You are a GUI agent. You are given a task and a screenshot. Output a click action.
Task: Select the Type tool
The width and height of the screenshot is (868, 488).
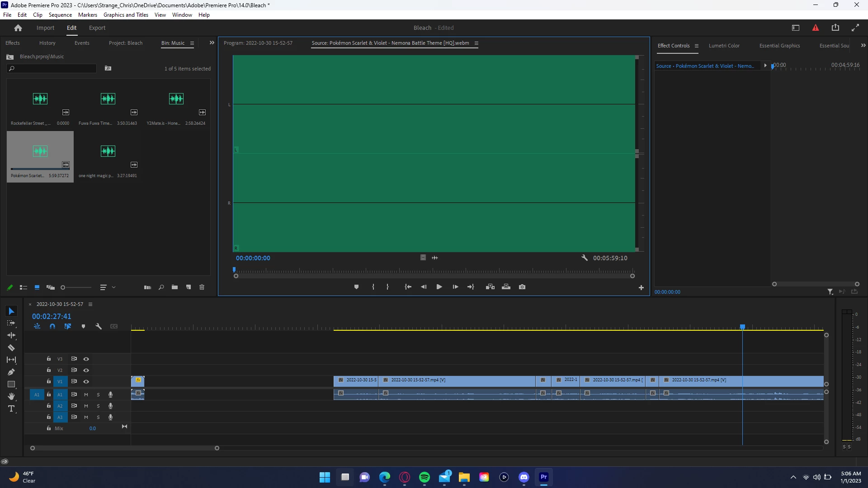(x=11, y=409)
